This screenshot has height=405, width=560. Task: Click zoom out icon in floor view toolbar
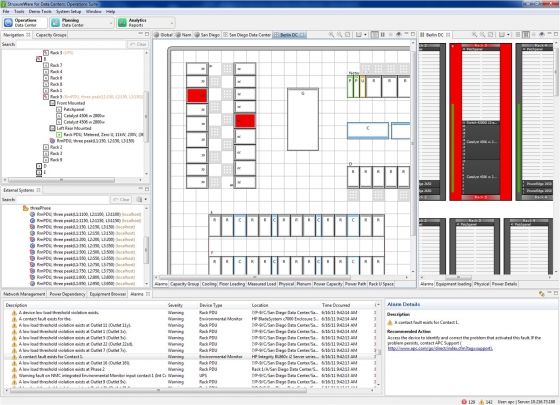(339, 35)
